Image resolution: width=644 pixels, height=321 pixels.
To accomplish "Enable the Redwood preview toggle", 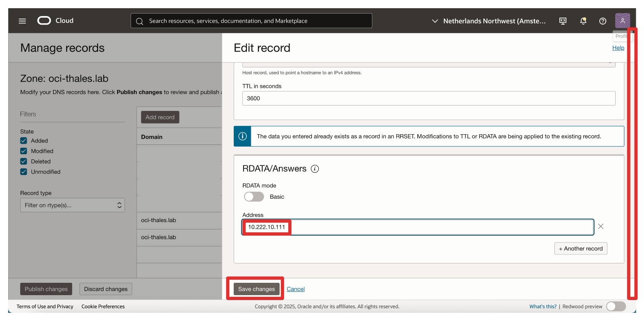I will pos(616,306).
